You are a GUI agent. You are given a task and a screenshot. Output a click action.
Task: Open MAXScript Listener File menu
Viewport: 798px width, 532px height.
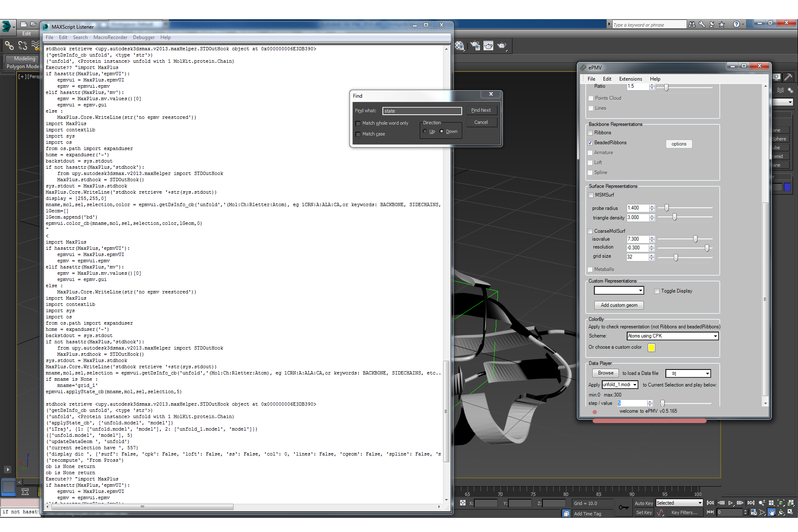(49, 37)
